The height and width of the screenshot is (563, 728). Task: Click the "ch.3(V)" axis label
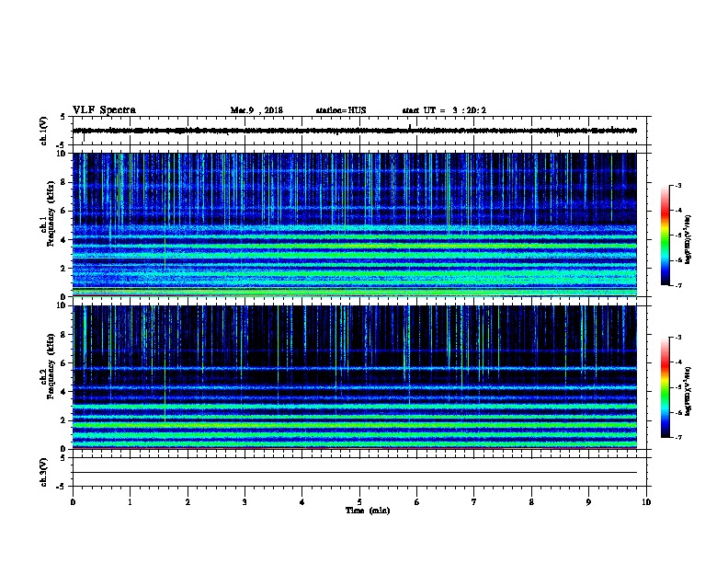point(43,472)
